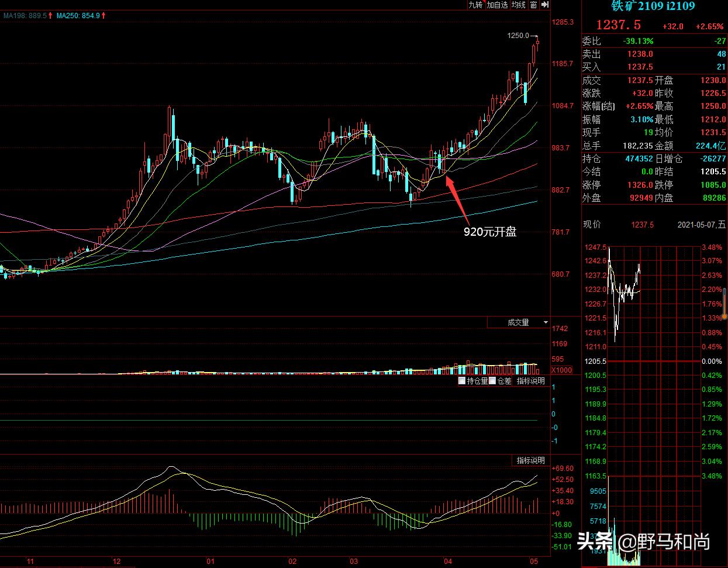The height and width of the screenshot is (568, 728).
Task: Click the 金额 value 224.4亿
Action: [x=710, y=145]
